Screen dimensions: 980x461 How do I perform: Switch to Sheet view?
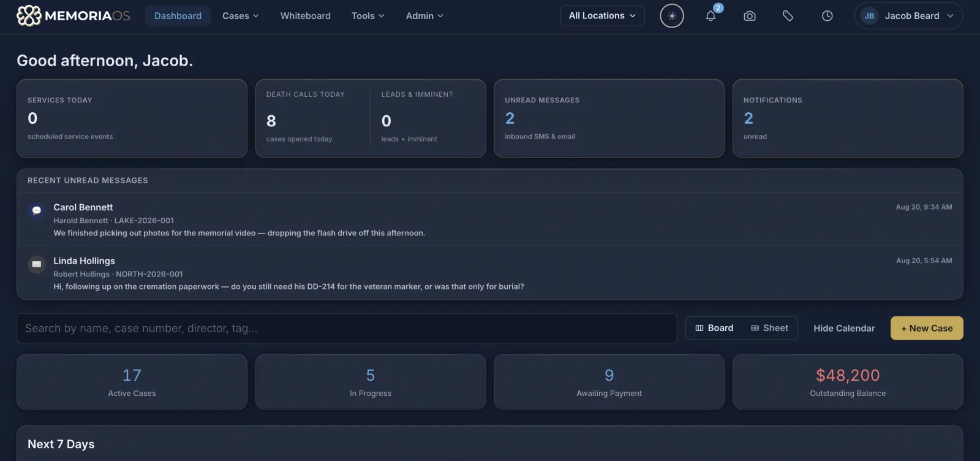(769, 328)
